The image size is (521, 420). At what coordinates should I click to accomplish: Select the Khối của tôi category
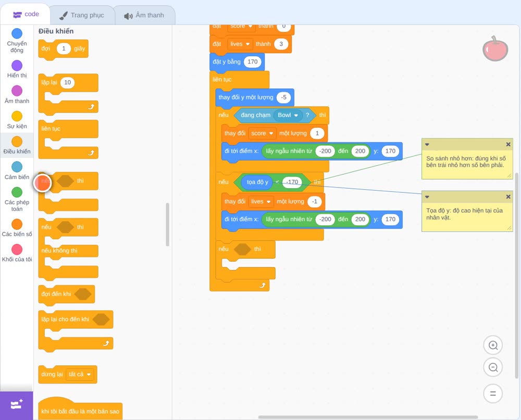pyautogui.click(x=17, y=253)
